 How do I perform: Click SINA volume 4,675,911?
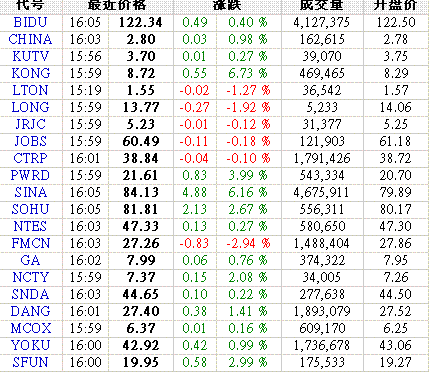coord(322,192)
